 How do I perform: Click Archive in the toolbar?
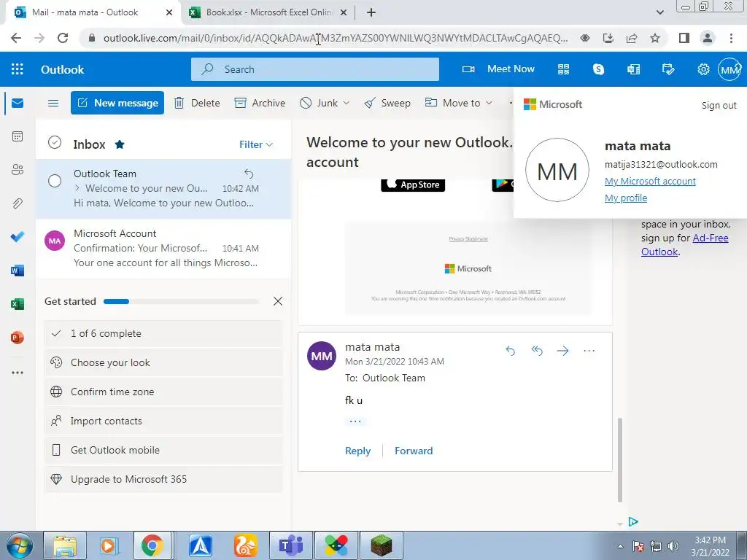pos(260,103)
